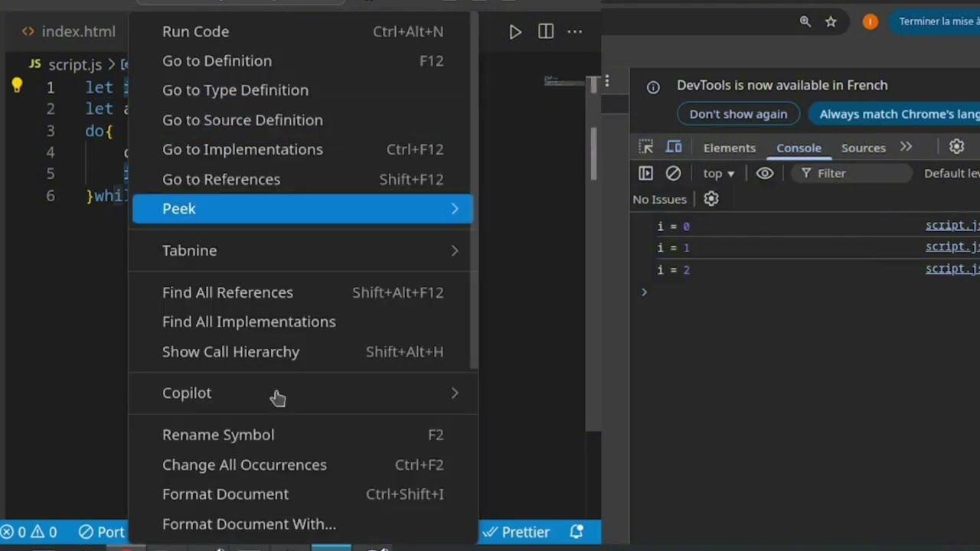Expand the Tabnine submenu
Screen dimensions: 980x551
(x=302, y=250)
